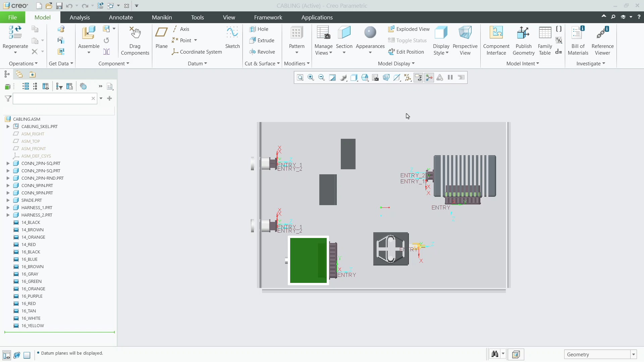
Task: Switch to the Annotate tab
Action: tap(121, 17)
